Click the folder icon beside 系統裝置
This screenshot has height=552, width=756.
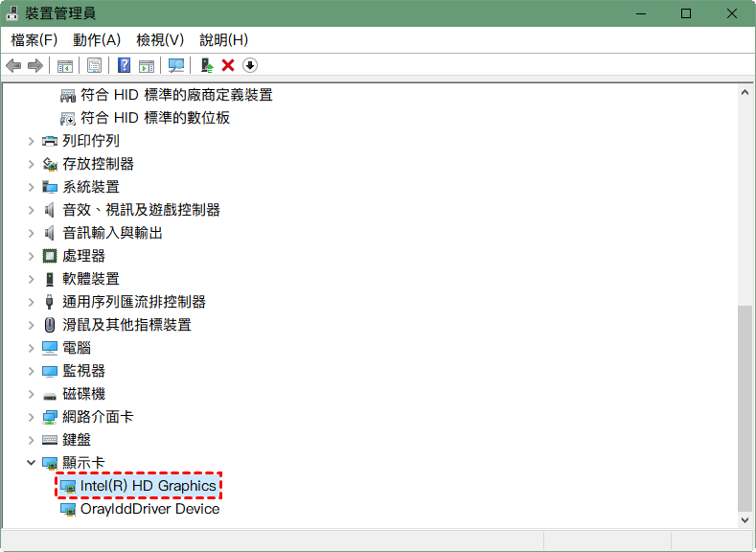50,187
